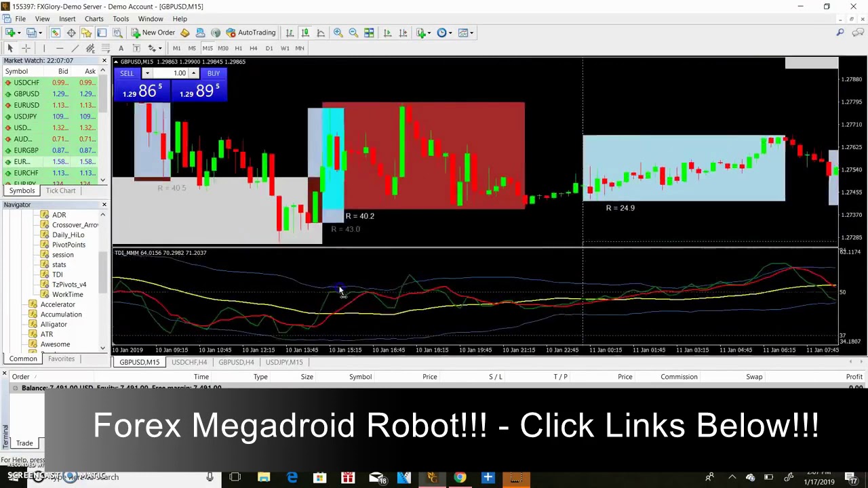Enable chart shift icon
The height and width of the screenshot is (488, 868).
pyautogui.click(x=403, y=33)
